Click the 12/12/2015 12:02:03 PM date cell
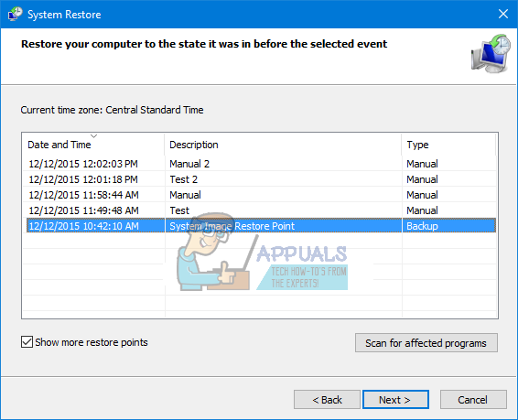This screenshot has height=420, width=518. point(83,164)
